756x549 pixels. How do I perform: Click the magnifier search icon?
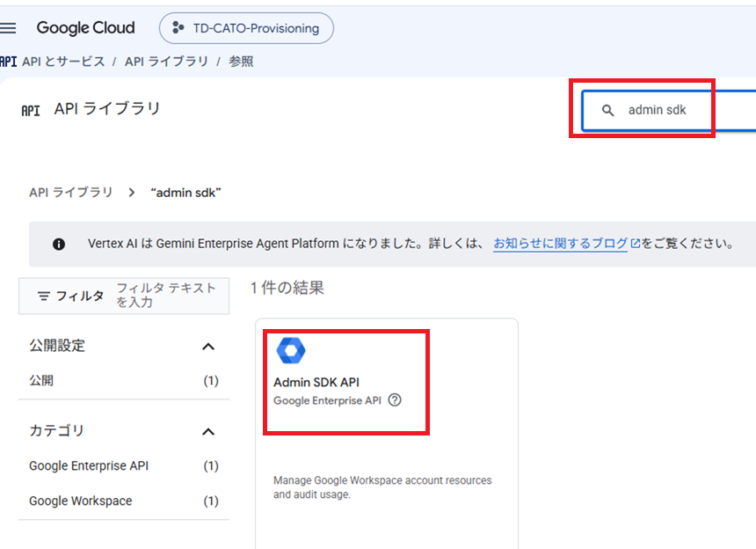click(608, 111)
